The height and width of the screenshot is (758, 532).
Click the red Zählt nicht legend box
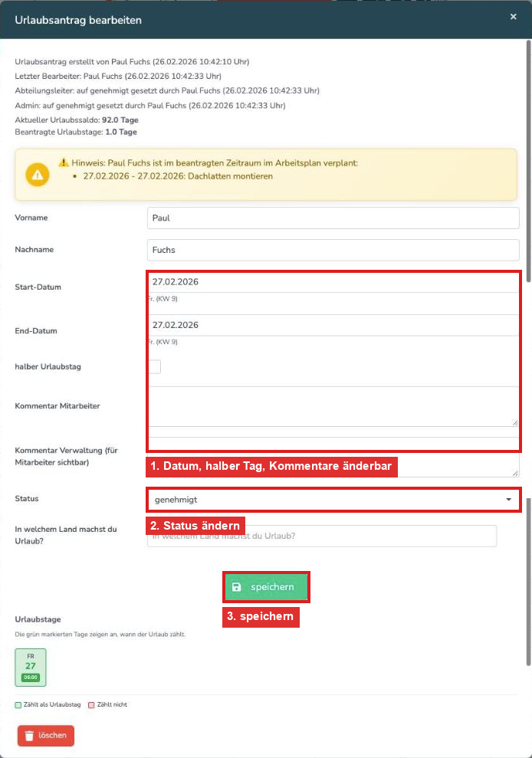(x=91, y=705)
